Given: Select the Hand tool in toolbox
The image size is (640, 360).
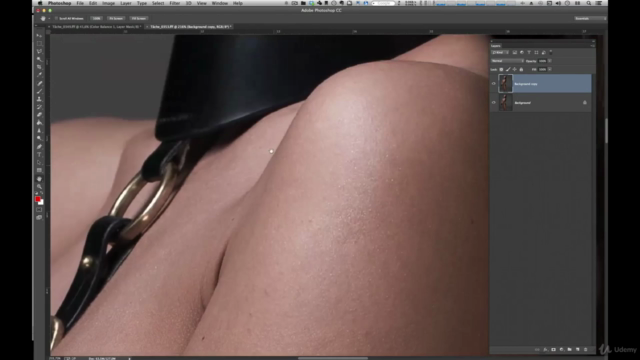Looking at the screenshot, I should [x=39, y=179].
